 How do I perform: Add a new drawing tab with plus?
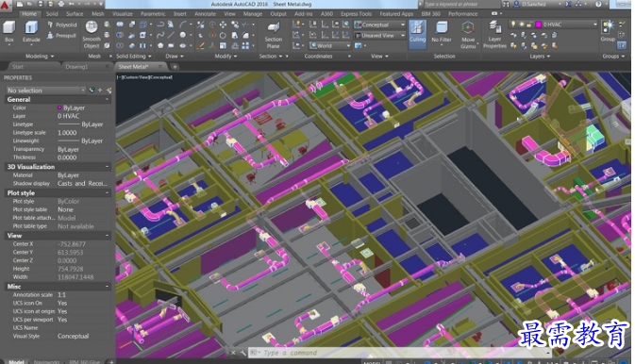(x=175, y=66)
